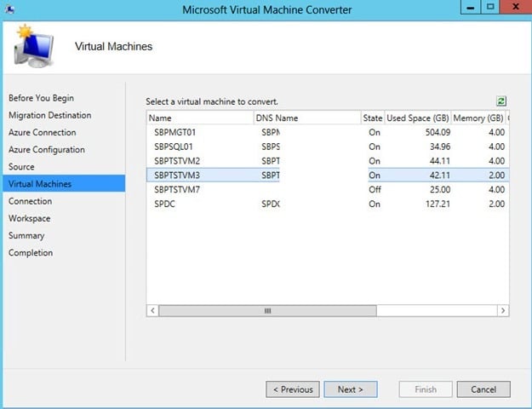Jump to Azure Configuration step

click(47, 150)
